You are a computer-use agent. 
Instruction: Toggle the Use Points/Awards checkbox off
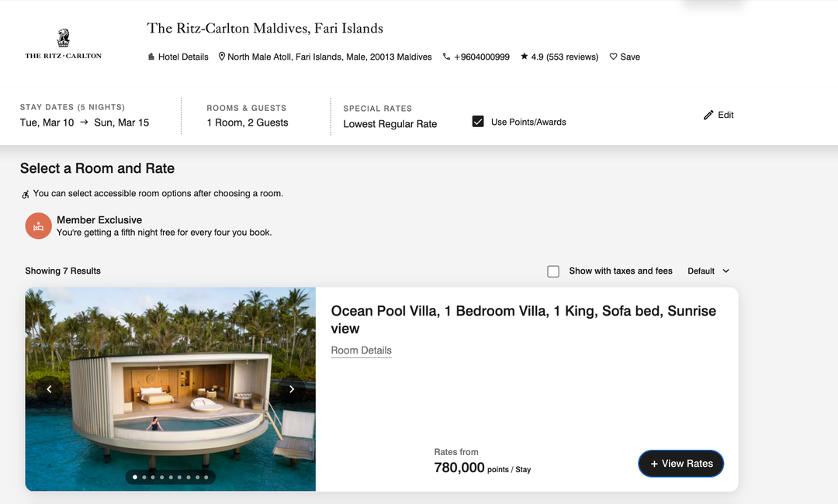[x=478, y=121]
